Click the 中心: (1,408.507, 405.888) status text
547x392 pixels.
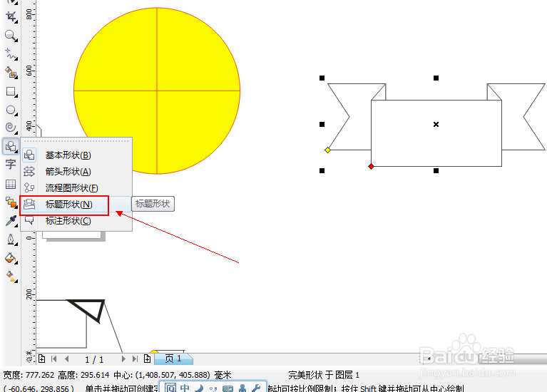(x=162, y=376)
